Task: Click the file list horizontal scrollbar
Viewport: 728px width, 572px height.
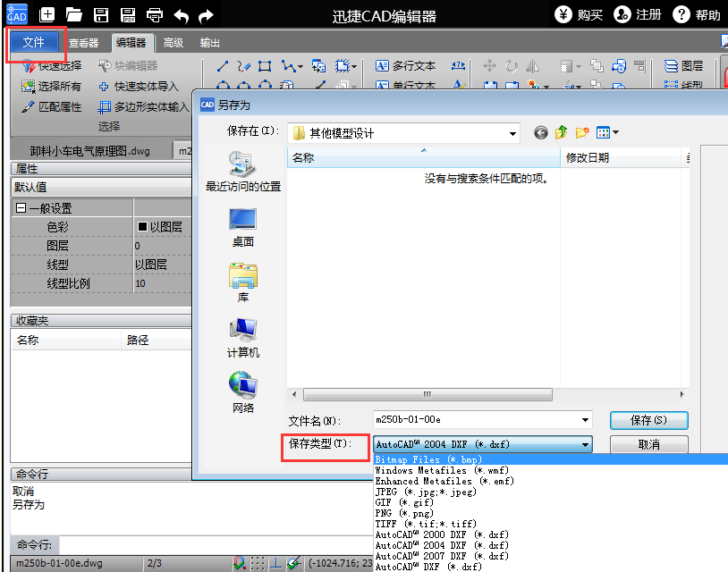Action: click(x=427, y=395)
